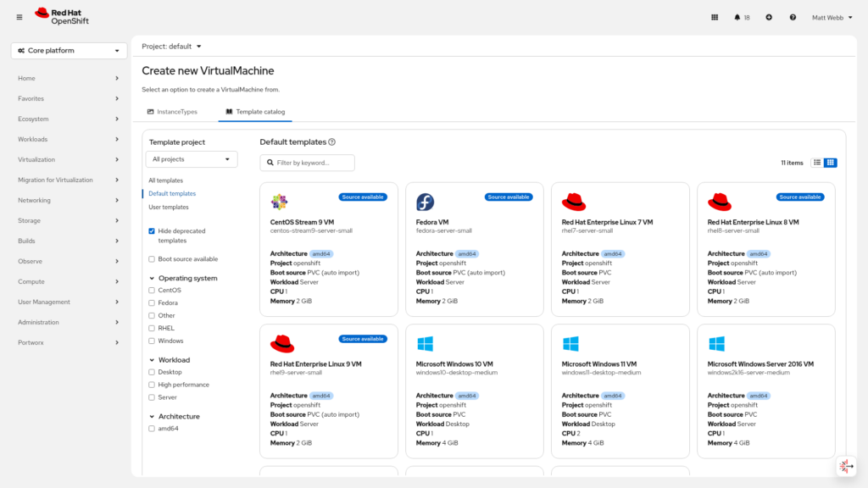868x488 pixels.
Task: Expand the Virtualization navigation section
Action: pyautogui.click(x=70, y=159)
